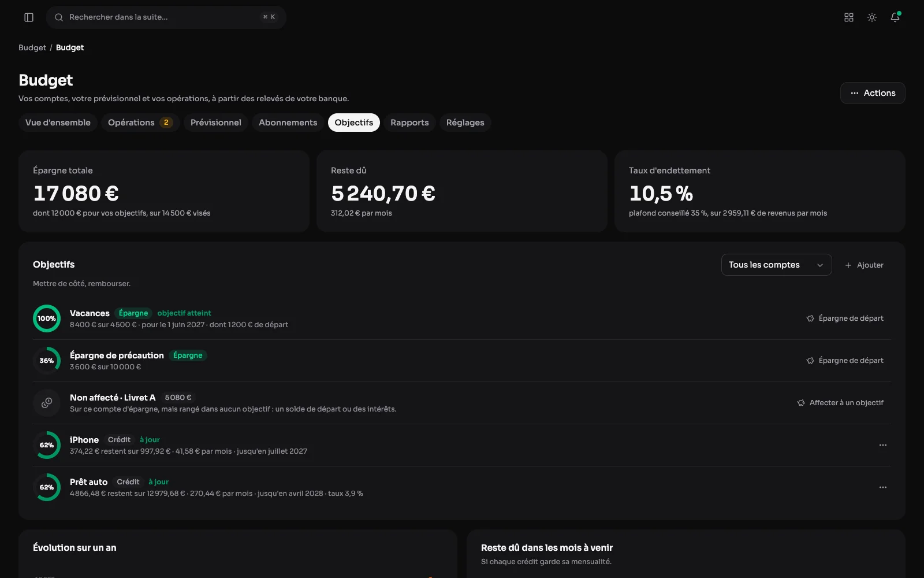
Task: Open the Prêt auto row more-options menu
Action: point(883,487)
